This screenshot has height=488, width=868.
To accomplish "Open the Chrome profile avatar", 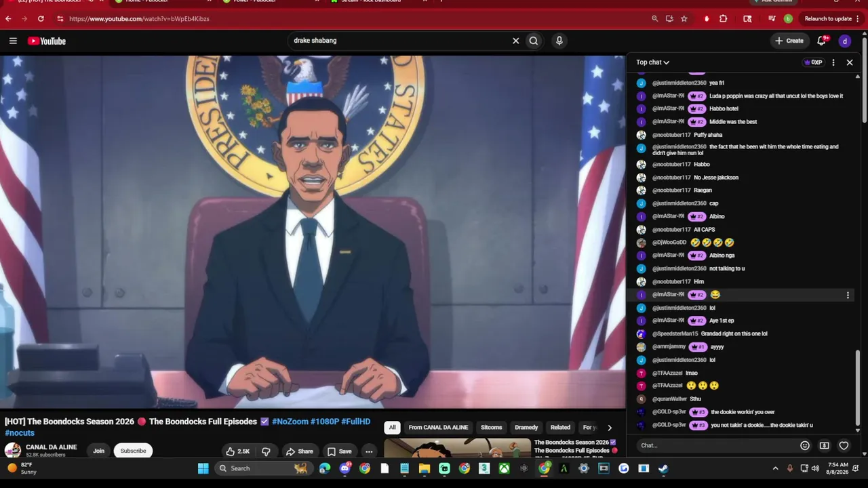I will 788,19.
